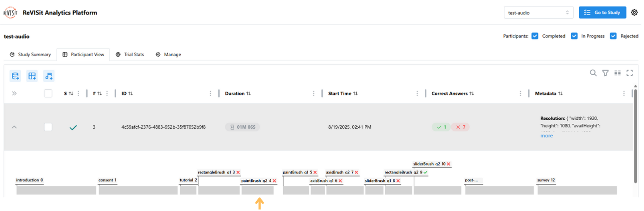Toggle table full-screen mode icon
644x211 pixels.
629,73
